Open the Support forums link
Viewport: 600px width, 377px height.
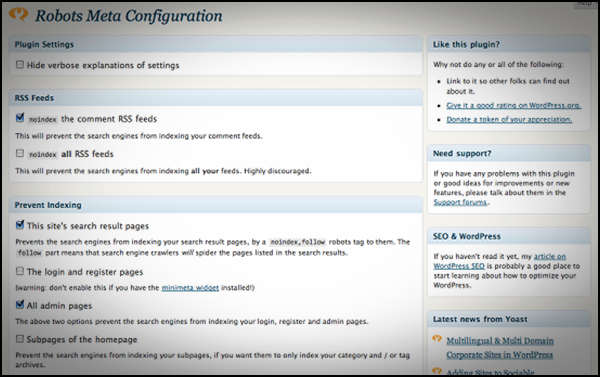[460, 202]
